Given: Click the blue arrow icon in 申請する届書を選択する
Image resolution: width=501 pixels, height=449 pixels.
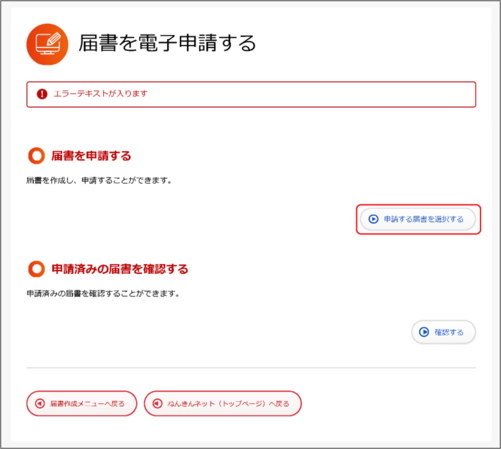Looking at the screenshot, I should pyautogui.click(x=373, y=219).
